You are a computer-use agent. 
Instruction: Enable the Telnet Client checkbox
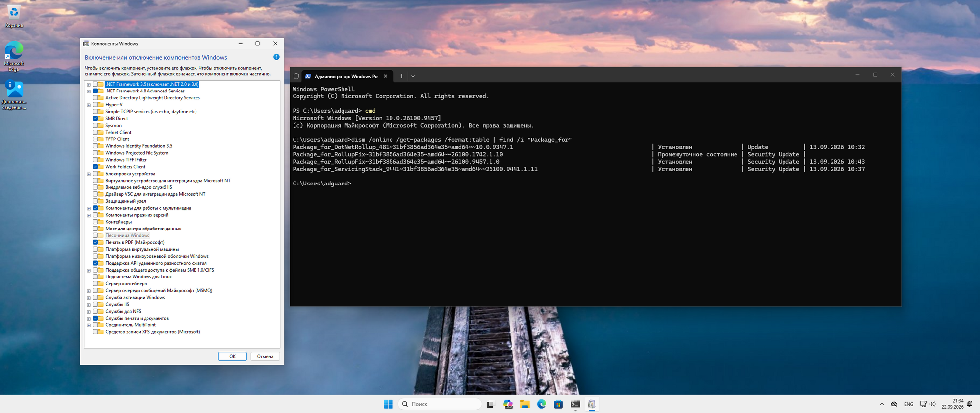click(x=95, y=133)
